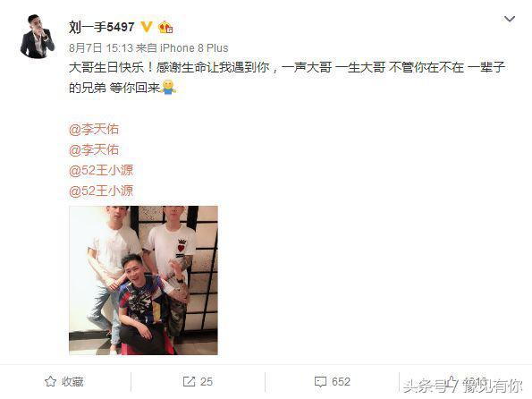Click the crown membership badge
The height and width of the screenshot is (399, 532).
coord(165,27)
